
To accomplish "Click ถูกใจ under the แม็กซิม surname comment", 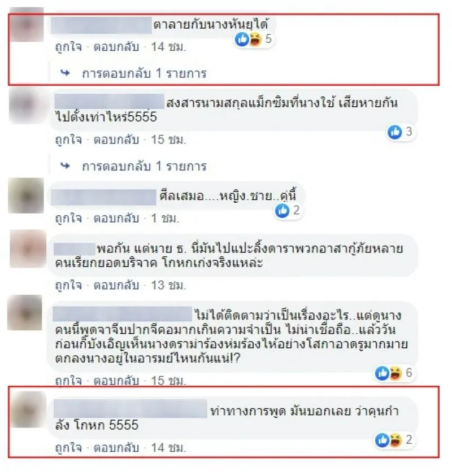I will 68,140.
